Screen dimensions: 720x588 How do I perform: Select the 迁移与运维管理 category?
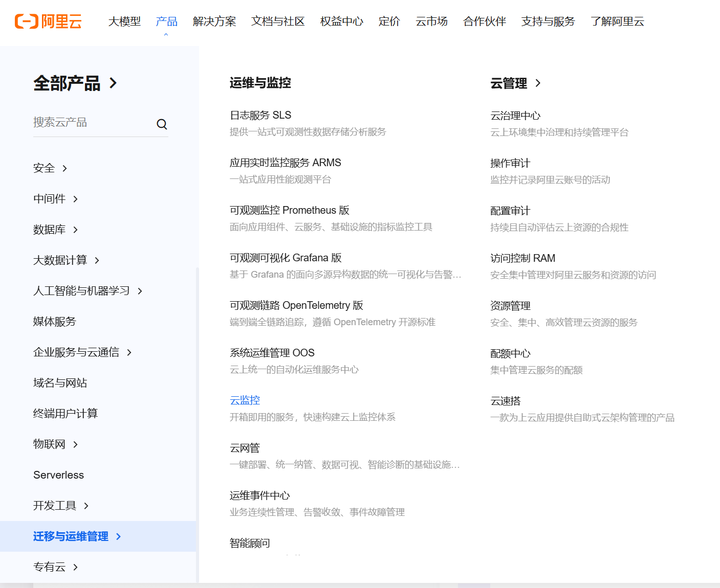pos(71,536)
